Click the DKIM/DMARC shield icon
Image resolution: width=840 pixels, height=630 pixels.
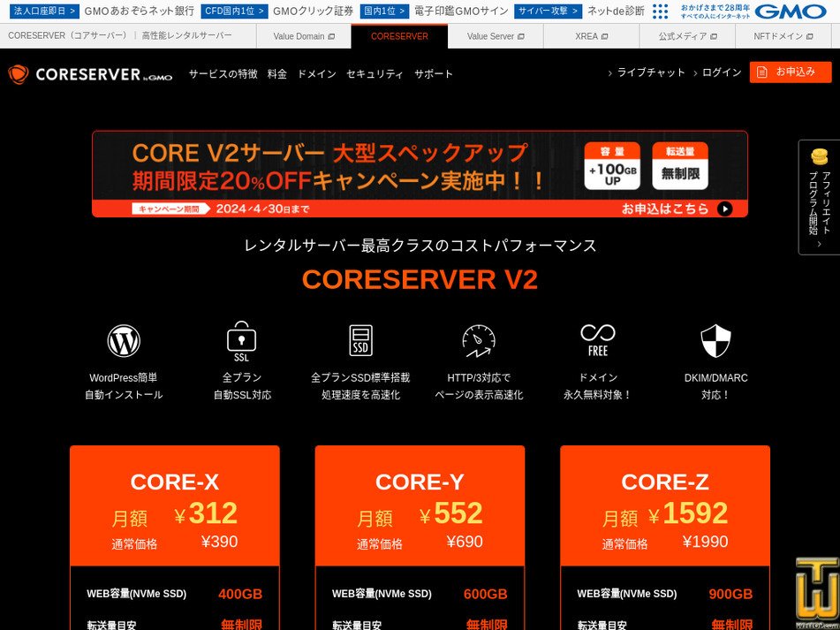(716, 338)
